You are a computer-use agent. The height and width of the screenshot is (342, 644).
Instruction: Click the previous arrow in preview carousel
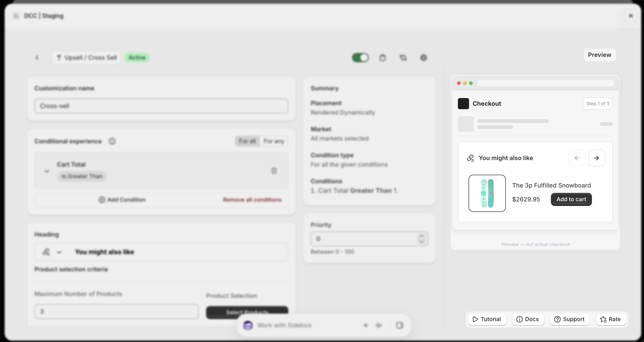coord(577,158)
